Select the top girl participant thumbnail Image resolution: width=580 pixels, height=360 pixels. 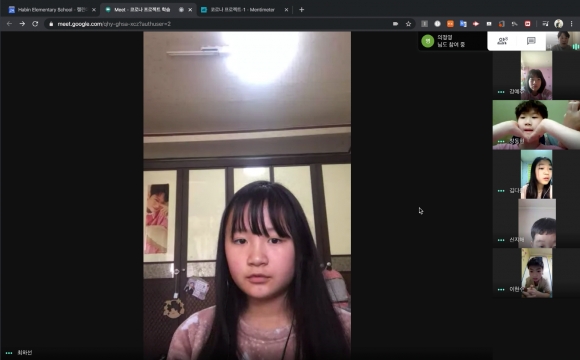point(536,75)
